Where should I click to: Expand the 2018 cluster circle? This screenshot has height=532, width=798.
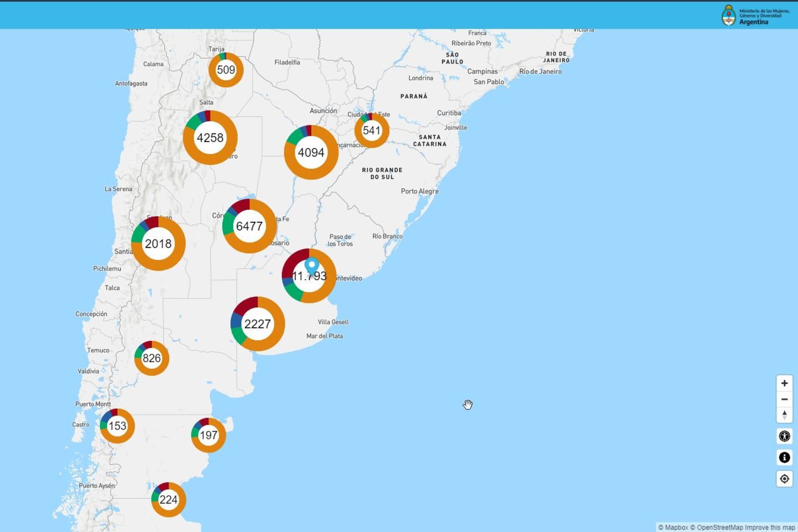point(158,244)
